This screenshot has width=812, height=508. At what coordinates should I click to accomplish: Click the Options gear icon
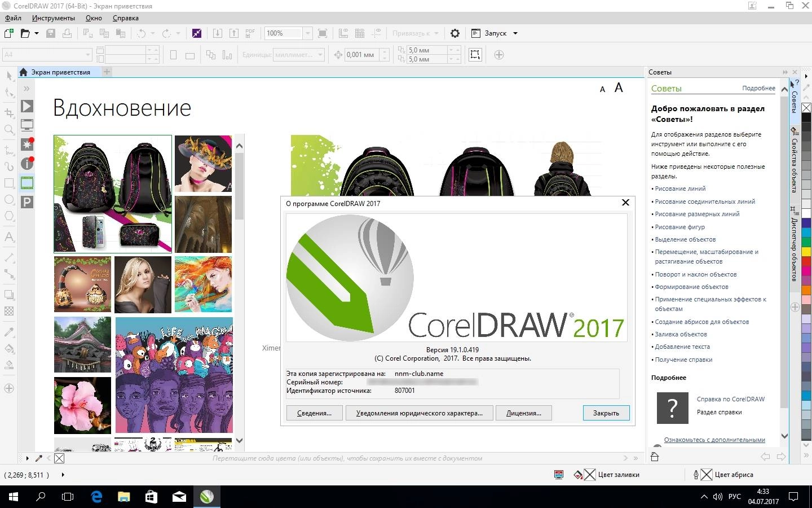(x=455, y=33)
